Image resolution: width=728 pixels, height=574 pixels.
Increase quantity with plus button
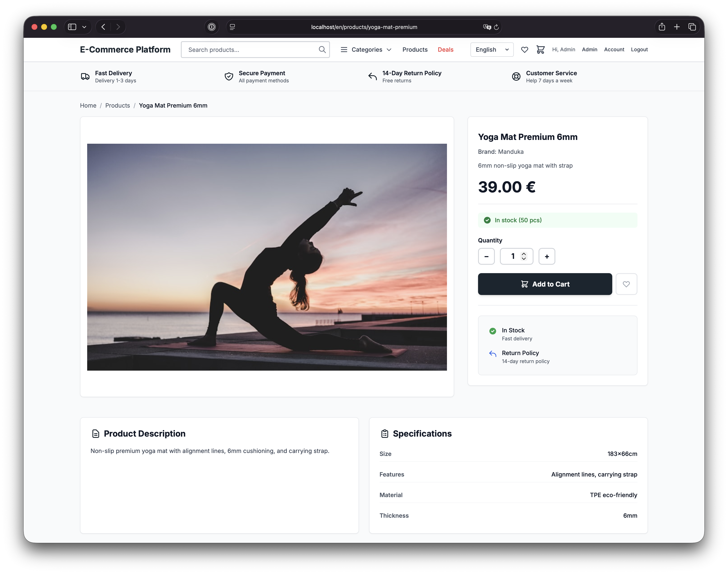click(x=547, y=256)
